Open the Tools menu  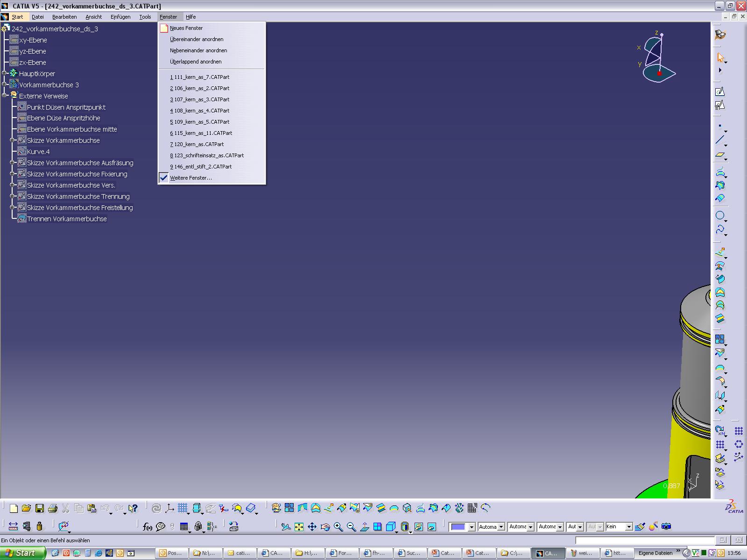coord(145,17)
